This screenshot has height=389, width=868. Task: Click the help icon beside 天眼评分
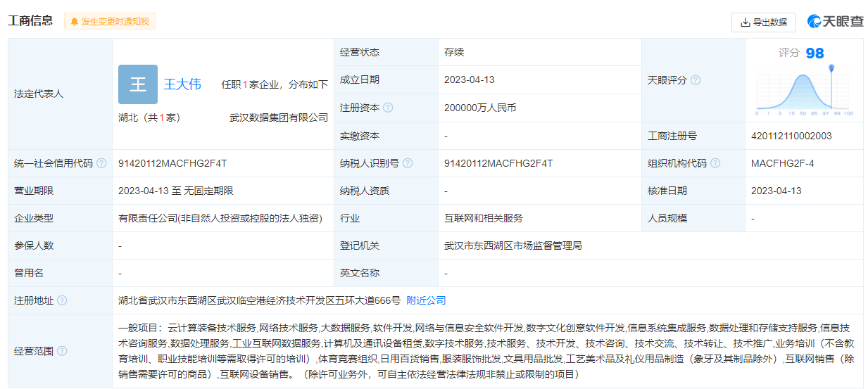click(696, 80)
